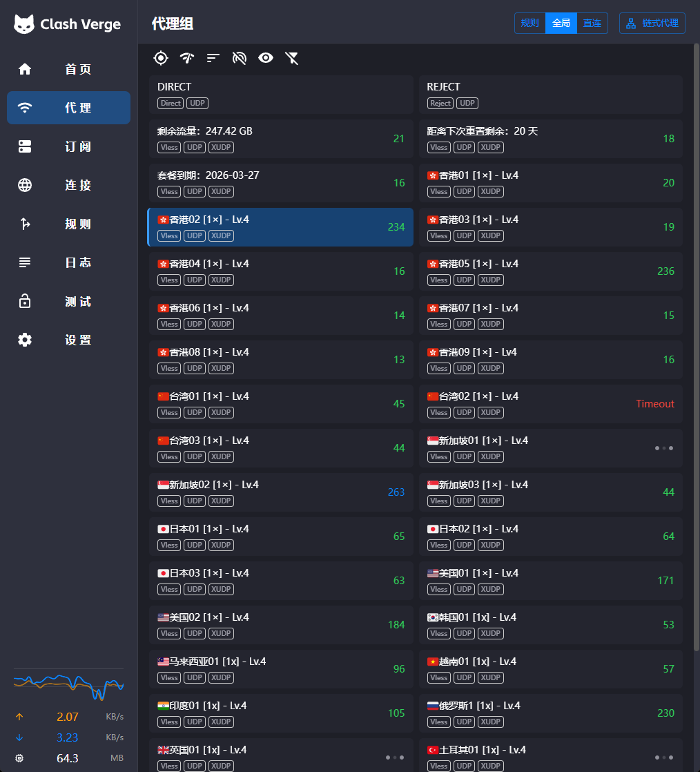The width and height of the screenshot is (700, 772).
Task: Click the 链式代理 chain proxy button
Action: tap(652, 23)
